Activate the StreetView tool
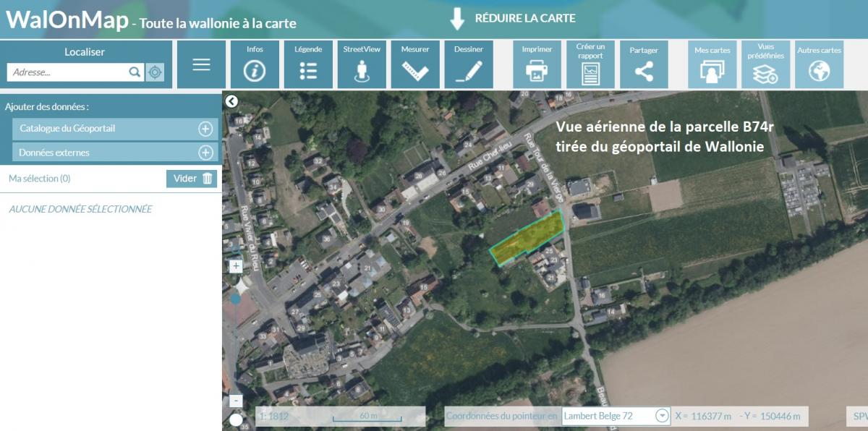Viewport: 868px width, 431px height. pyautogui.click(x=362, y=64)
